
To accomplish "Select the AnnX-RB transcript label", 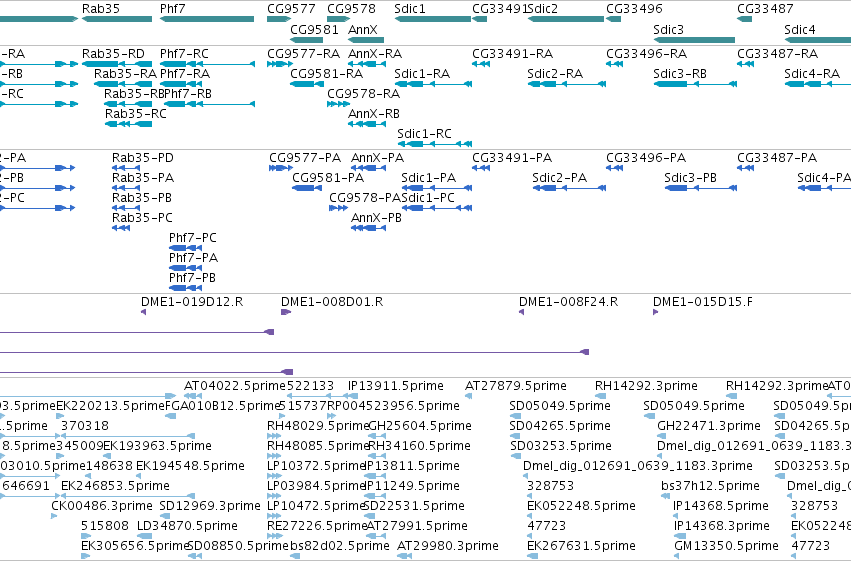I will (374, 114).
